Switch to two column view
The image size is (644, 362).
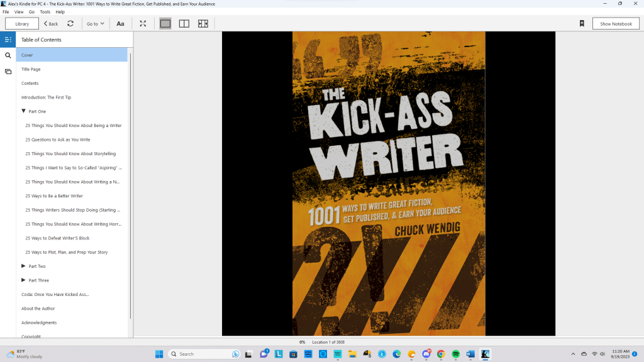click(x=184, y=24)
